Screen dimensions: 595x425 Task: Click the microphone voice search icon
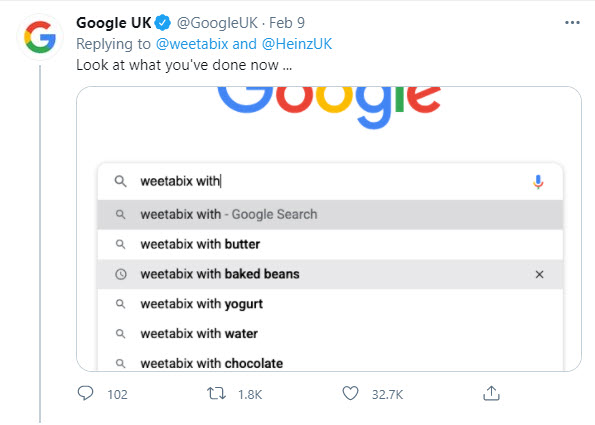(x=538, y=182)
